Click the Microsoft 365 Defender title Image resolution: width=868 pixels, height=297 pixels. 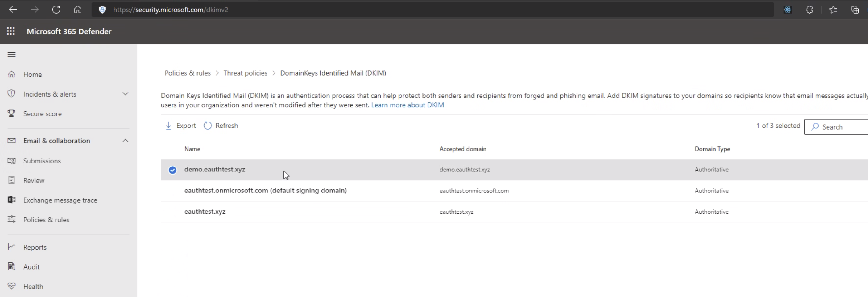pos(69,31)
